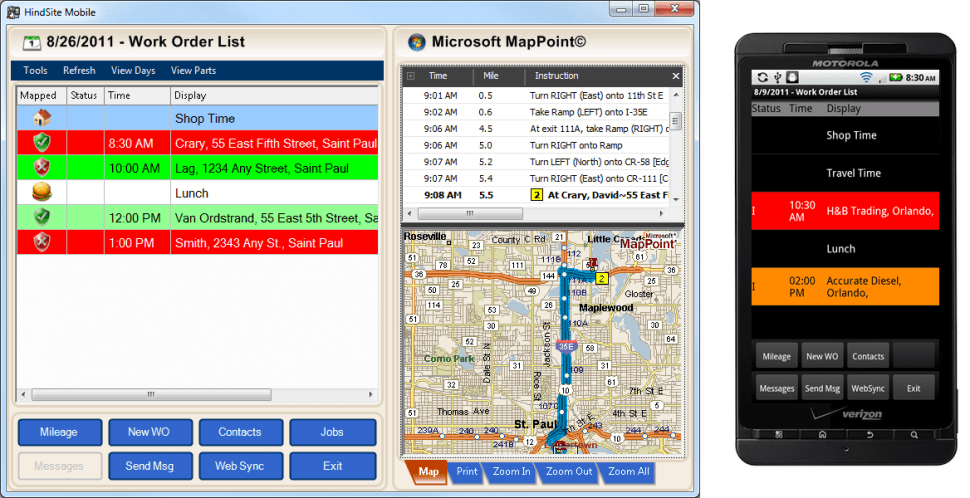Click the Zoom In tab
Screen dimensions: 970x498
tap(512, 471)
